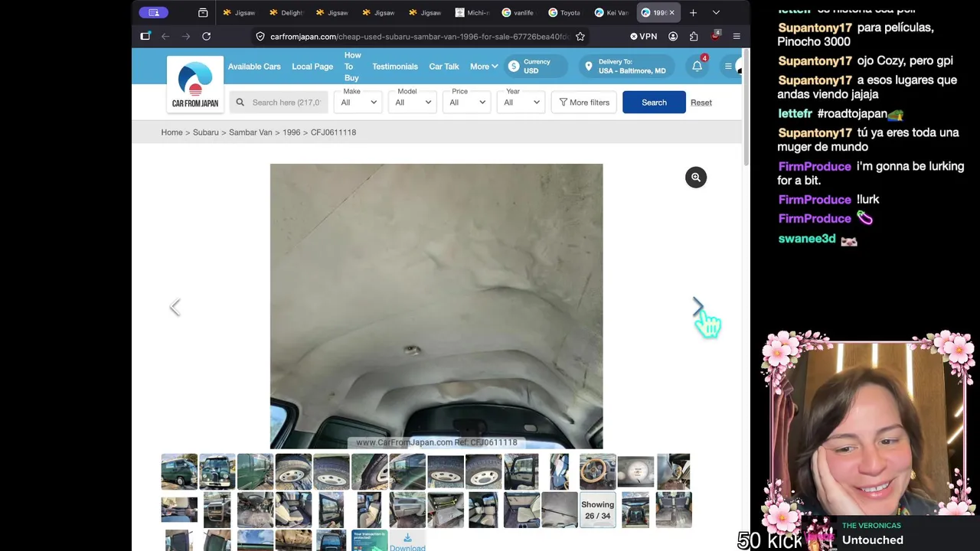
Task: Select van front view thumbnail
Action: pyautogui.click(x=217, y=471)
